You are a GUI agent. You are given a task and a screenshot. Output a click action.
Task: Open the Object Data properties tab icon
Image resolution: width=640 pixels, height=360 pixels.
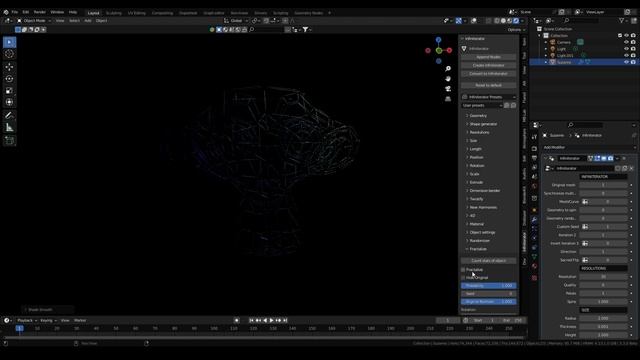534,257
